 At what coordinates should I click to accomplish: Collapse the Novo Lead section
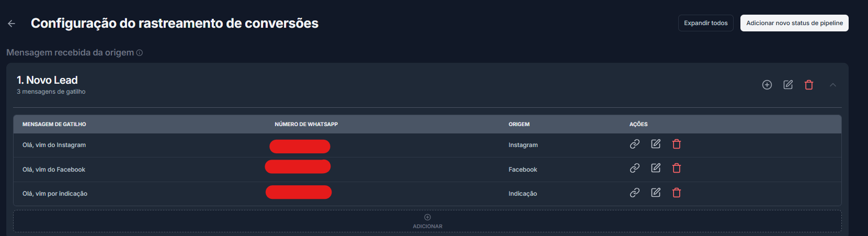pos(833,85)
